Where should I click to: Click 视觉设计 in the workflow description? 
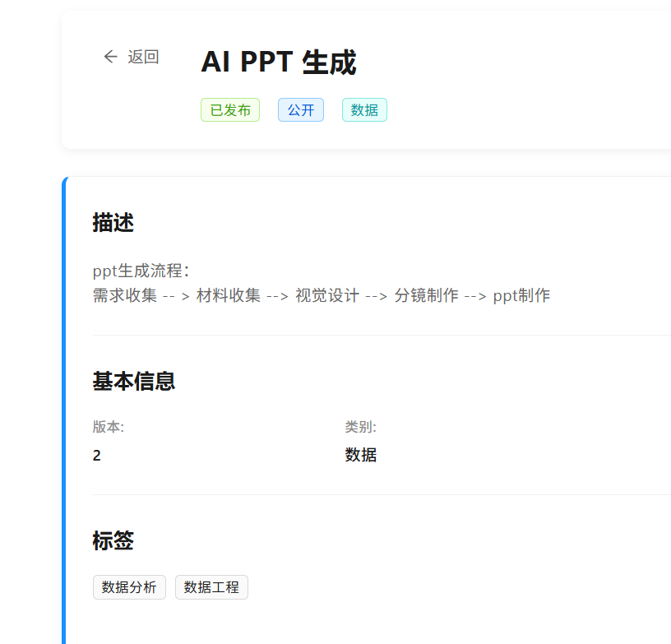327,296
